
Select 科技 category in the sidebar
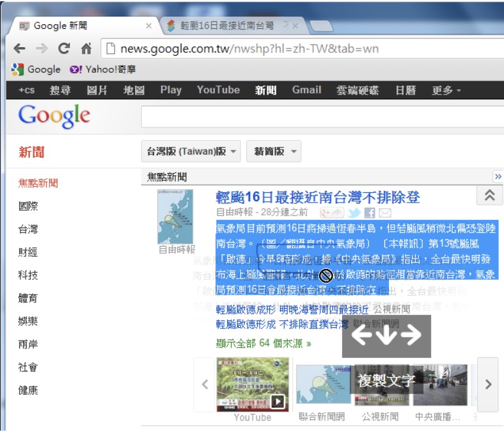[28, 275]
